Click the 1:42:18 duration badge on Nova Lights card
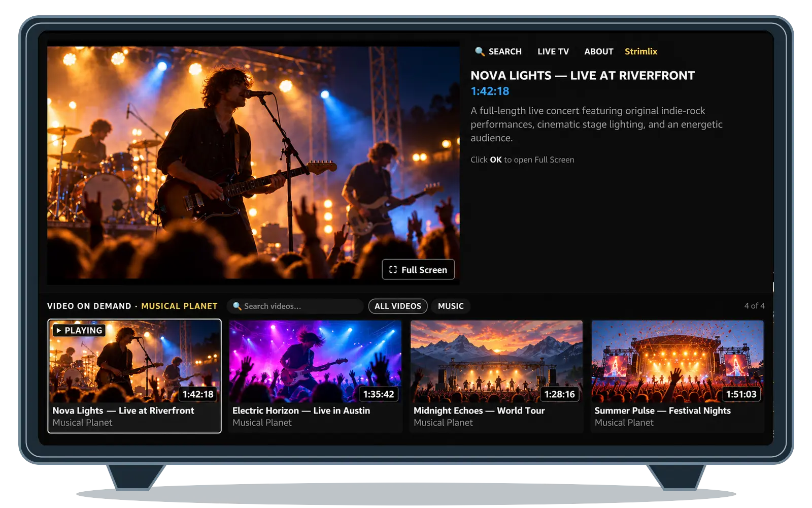Viewport: 812px width, 508px height. [198, 394]
